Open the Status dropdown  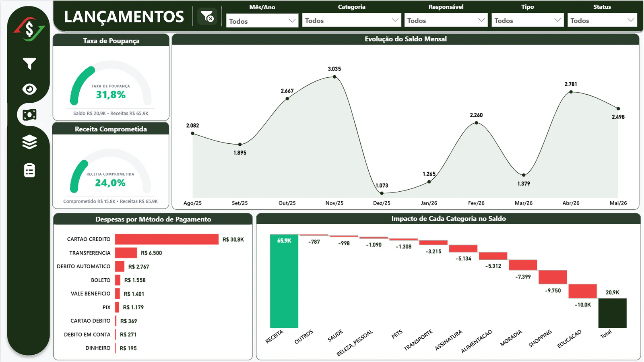pos(602,21)
